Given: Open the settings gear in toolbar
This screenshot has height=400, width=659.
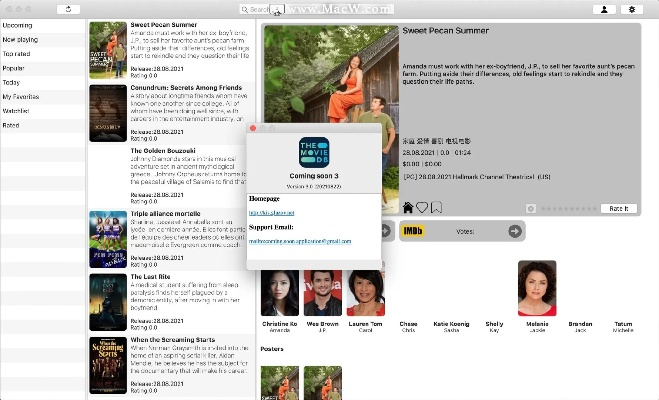Looking at the screenshot, I should click(x=631, y=9).
